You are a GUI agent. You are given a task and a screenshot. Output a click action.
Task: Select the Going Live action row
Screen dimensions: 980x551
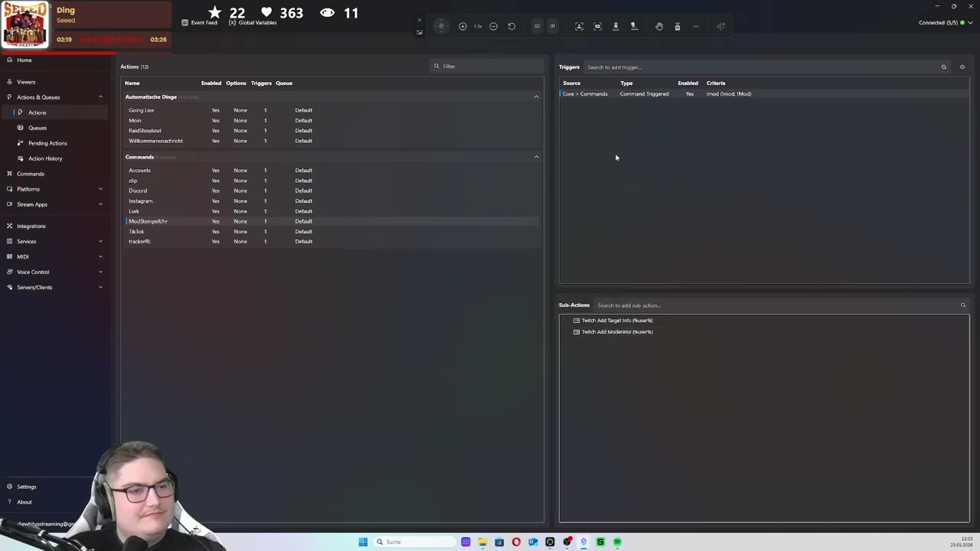[332, 110]
